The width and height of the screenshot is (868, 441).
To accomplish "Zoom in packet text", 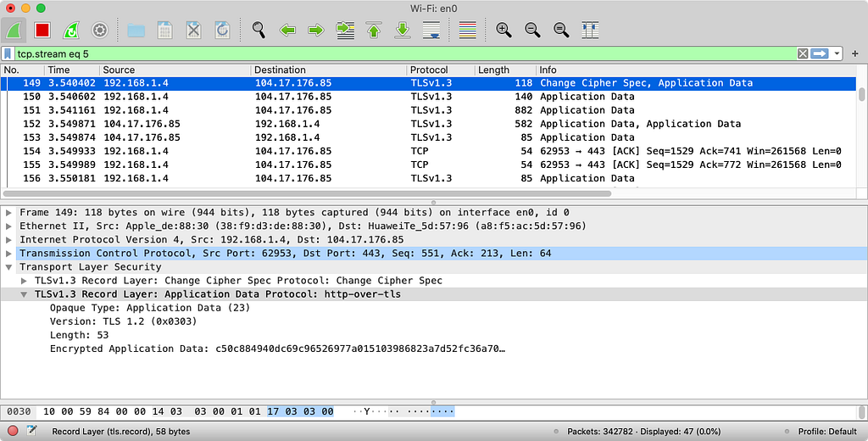I will [504, 30].
